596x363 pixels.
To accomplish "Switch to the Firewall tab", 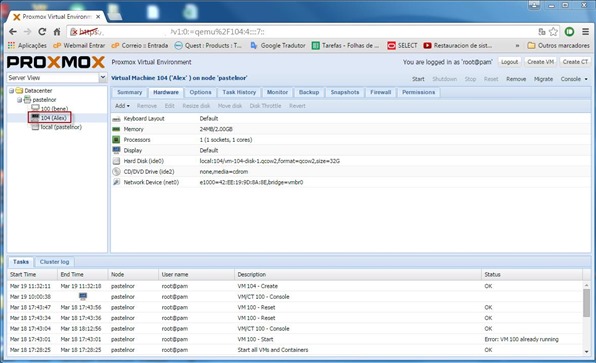I will (380, 92).
